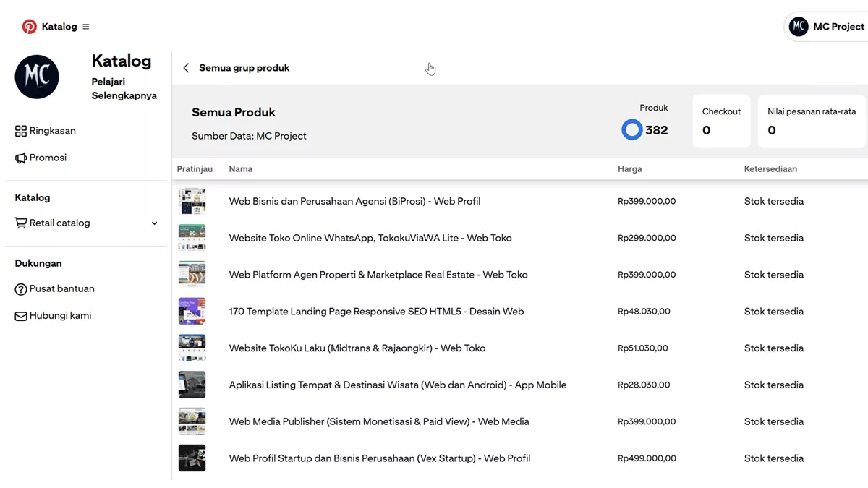Click thumbnail of Website TokoKu Laku

tap(192, 348)
